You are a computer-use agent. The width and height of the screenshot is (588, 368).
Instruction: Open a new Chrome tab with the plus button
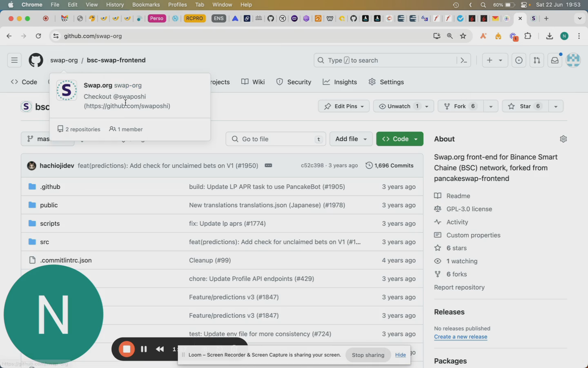tap(546, 18)
